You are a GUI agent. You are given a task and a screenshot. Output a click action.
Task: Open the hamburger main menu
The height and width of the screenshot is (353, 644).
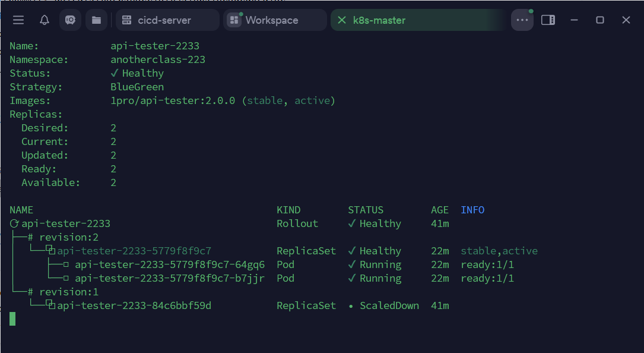point(18,20)
